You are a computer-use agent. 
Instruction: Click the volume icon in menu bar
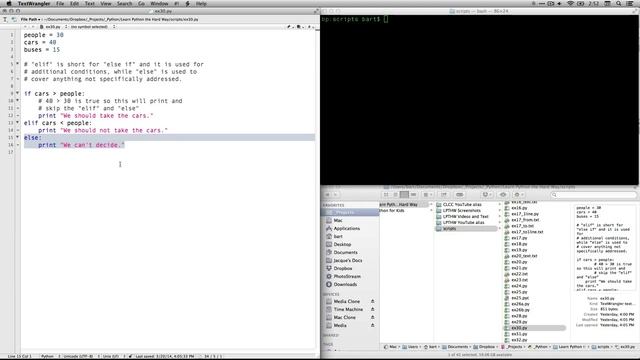click(x=560, y=4)
